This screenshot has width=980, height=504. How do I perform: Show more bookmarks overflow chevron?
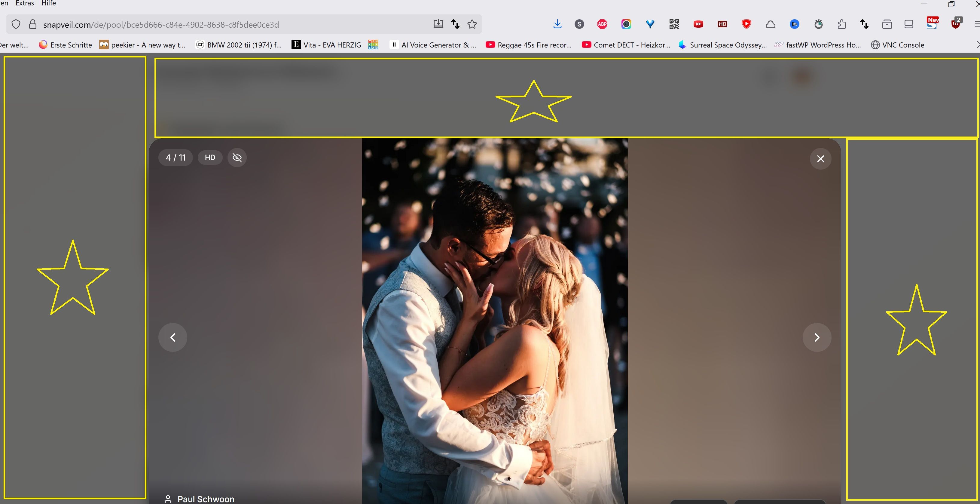coord(977,45)
